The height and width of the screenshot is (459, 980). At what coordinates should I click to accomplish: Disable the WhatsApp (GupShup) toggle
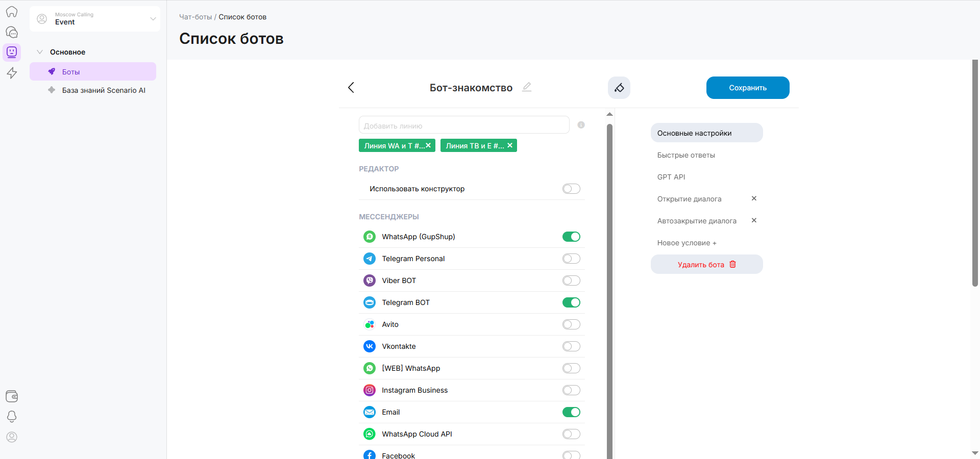coord(571,237)
